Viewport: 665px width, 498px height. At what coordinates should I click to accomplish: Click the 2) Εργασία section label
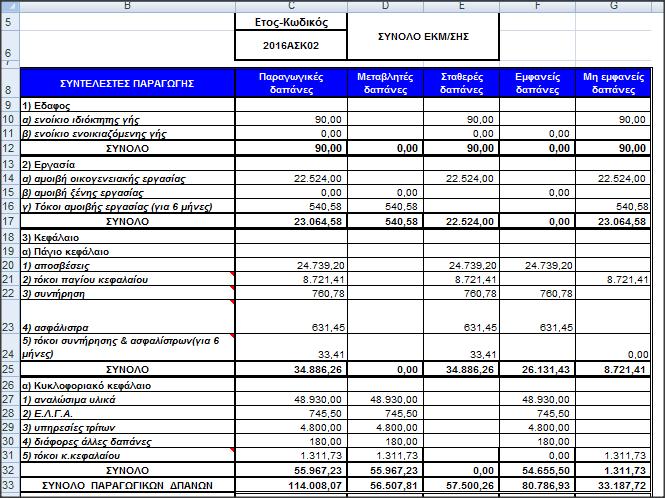pyautogui.click(x=48, y=165)
